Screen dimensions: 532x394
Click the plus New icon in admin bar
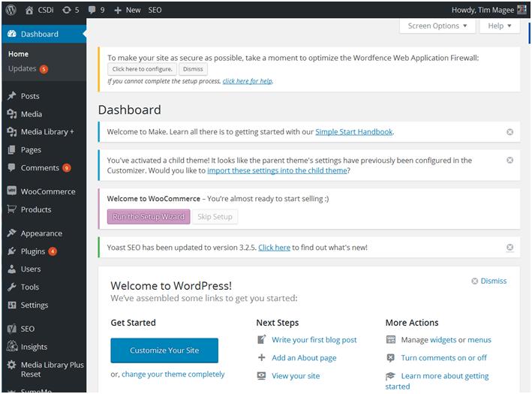tap(118, 11)
